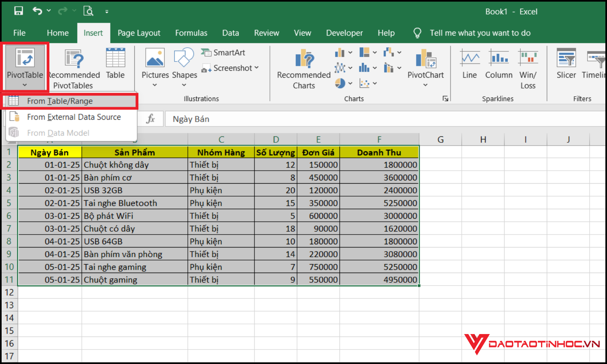Switch to the Formulas ribbon tab
Screen dimensions: 607x364
tap(191, 33)
